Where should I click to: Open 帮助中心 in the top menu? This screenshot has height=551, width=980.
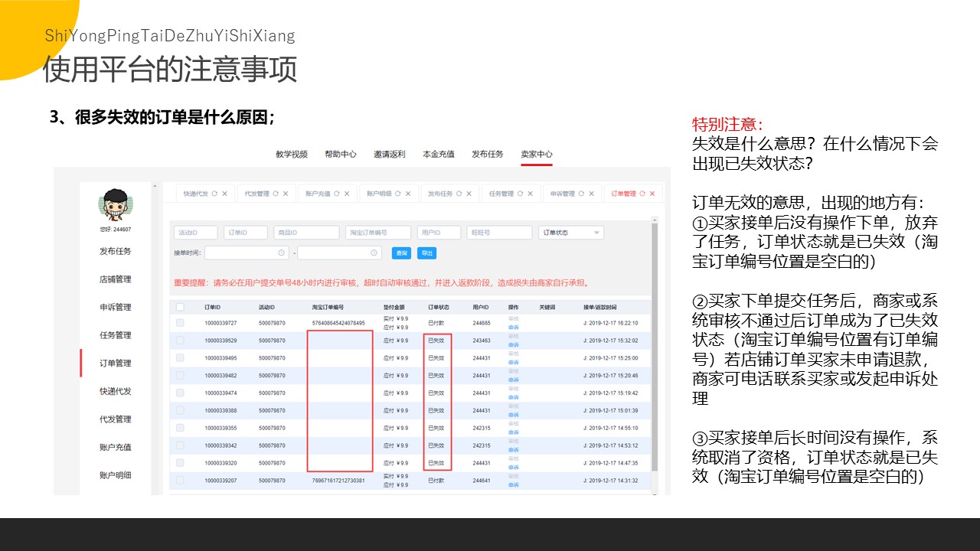pos(341,154)
